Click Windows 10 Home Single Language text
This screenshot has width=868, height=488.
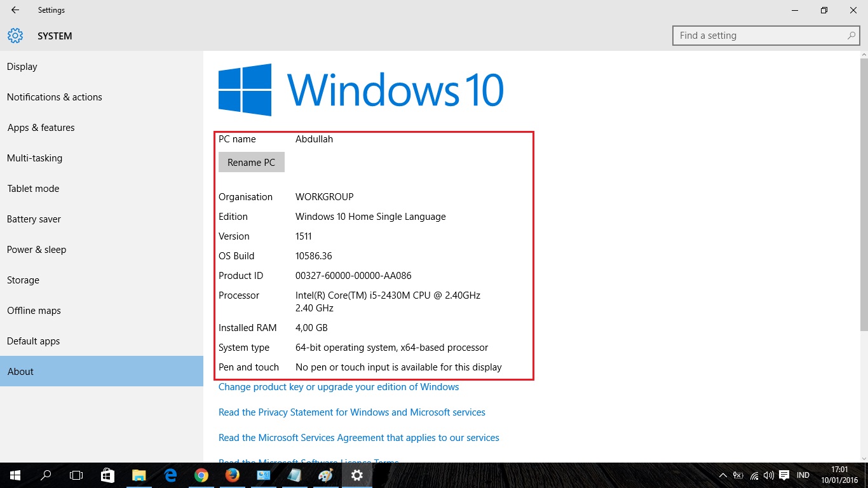370,217
